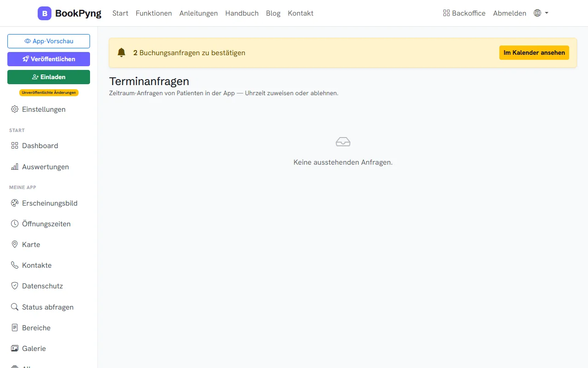Click the empty inbox tray icon
The height and width of the screenshot is (368, 588).
point(343,142)
